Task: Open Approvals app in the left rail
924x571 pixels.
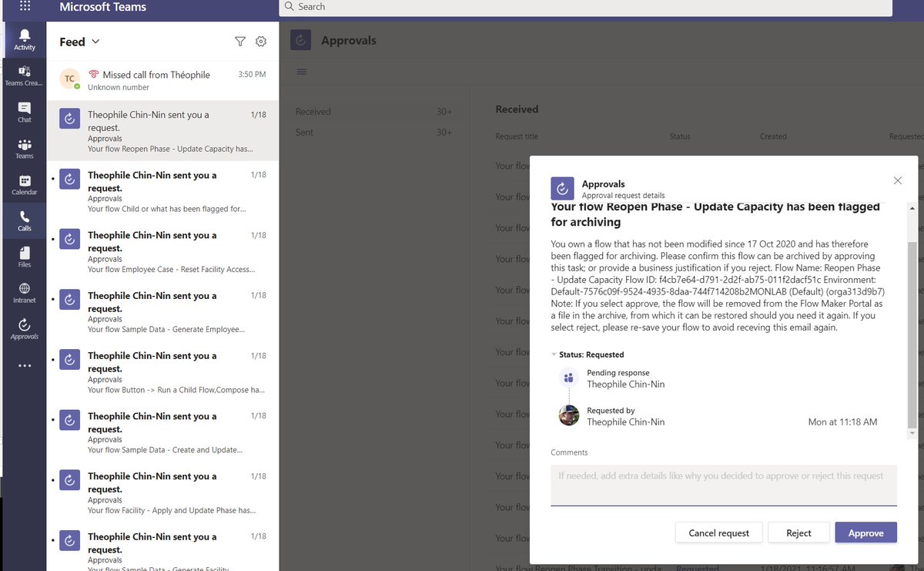Action: tap(25, 329)
